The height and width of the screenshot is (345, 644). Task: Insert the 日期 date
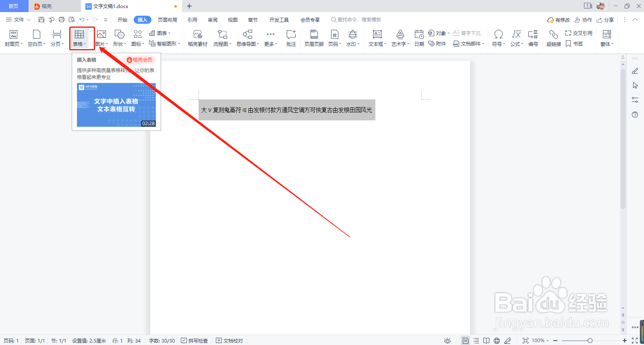[419, 39]
